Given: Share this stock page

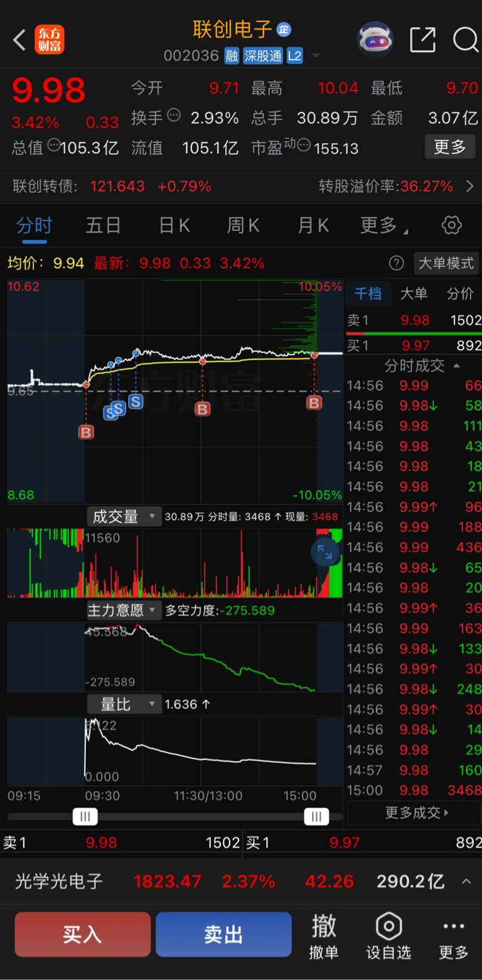Looking at the screenshot, I should pyautogui.click(x=422, y=40).
